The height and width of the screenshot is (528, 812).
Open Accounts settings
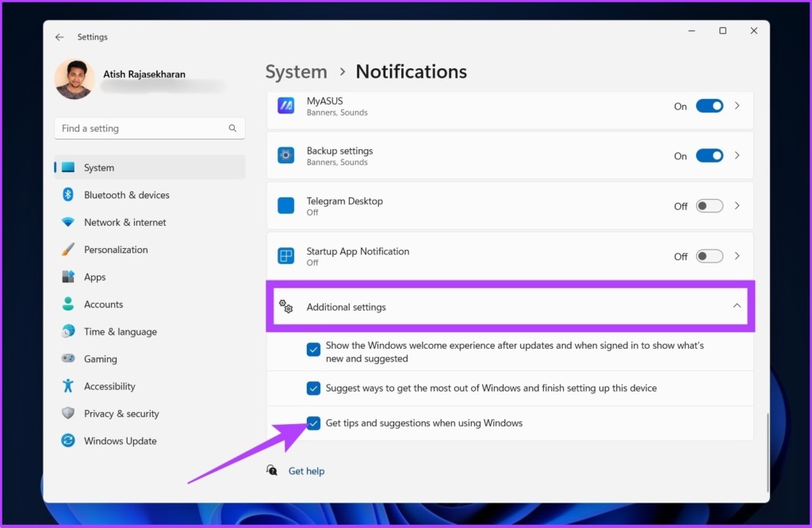(x=103, y=304)
